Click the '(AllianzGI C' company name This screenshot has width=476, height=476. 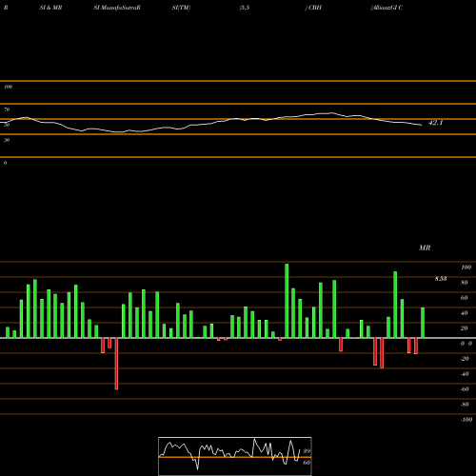click(x=387, y=8)
